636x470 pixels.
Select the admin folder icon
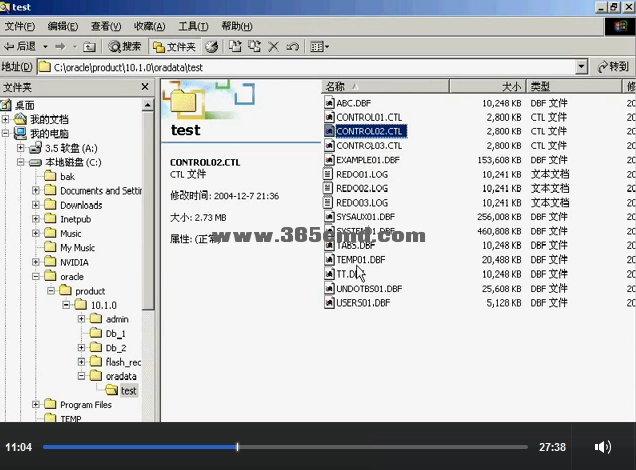pos(96,319)
